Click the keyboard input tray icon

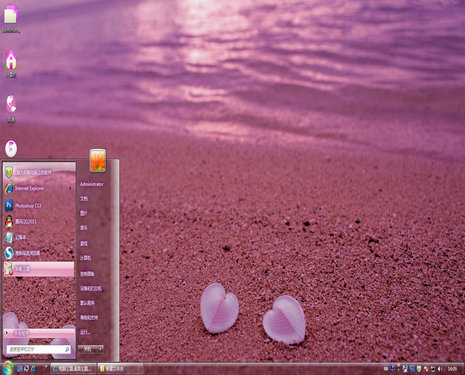click(386, 369)
